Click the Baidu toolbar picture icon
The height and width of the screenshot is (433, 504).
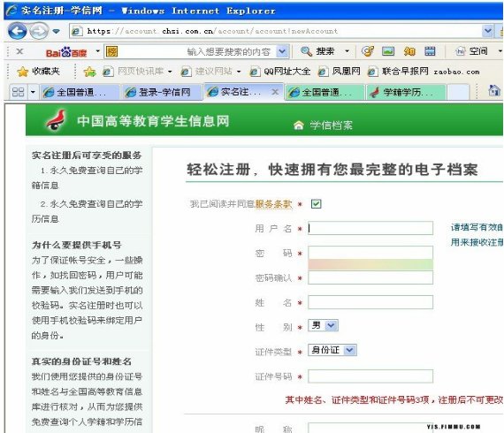[x=388, y=51]
